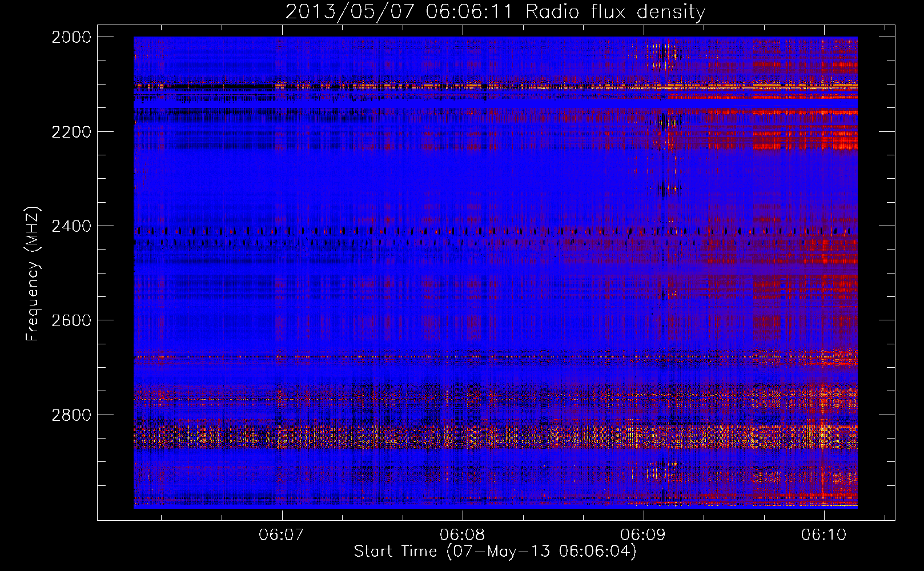Image resolution: width=924 pixels, height=571 pixels.
Task: Click the 2000 frequency tick label
Action: 71,37
